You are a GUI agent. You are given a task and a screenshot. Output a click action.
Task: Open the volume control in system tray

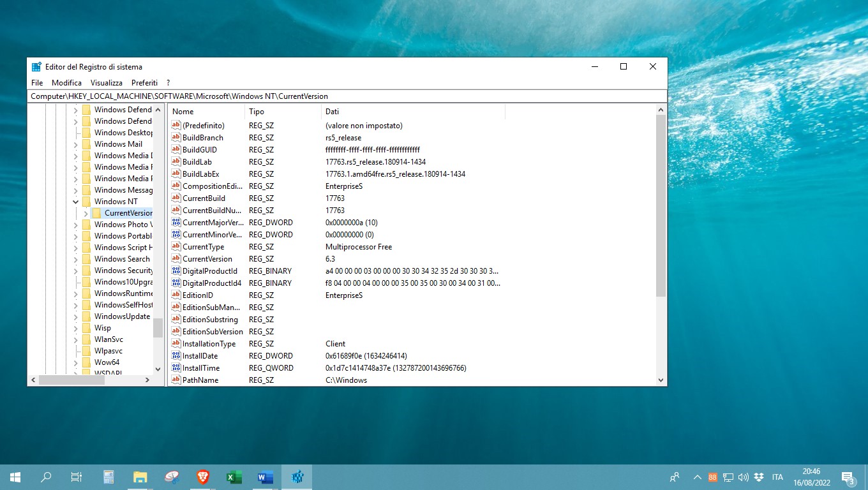[x=743, y=477]
